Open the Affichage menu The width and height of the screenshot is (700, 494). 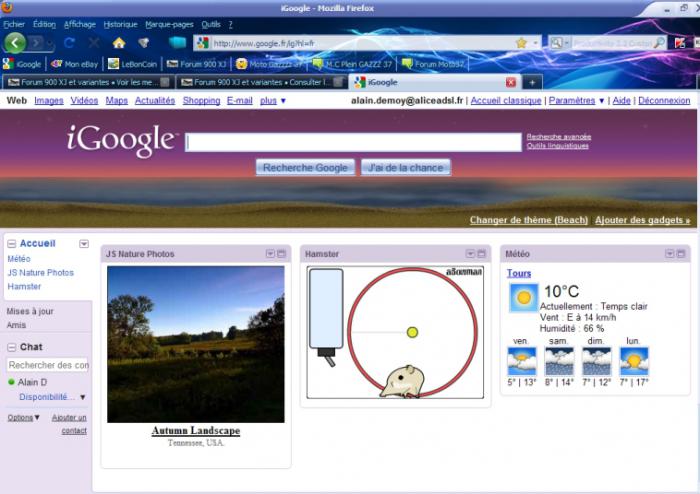click(x=79, y=25)
